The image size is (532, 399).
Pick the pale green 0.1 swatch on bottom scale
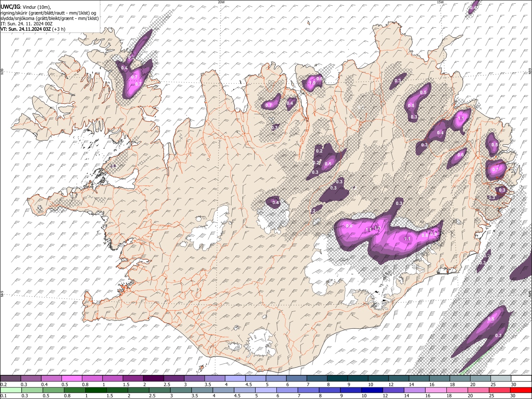point(10,390)
